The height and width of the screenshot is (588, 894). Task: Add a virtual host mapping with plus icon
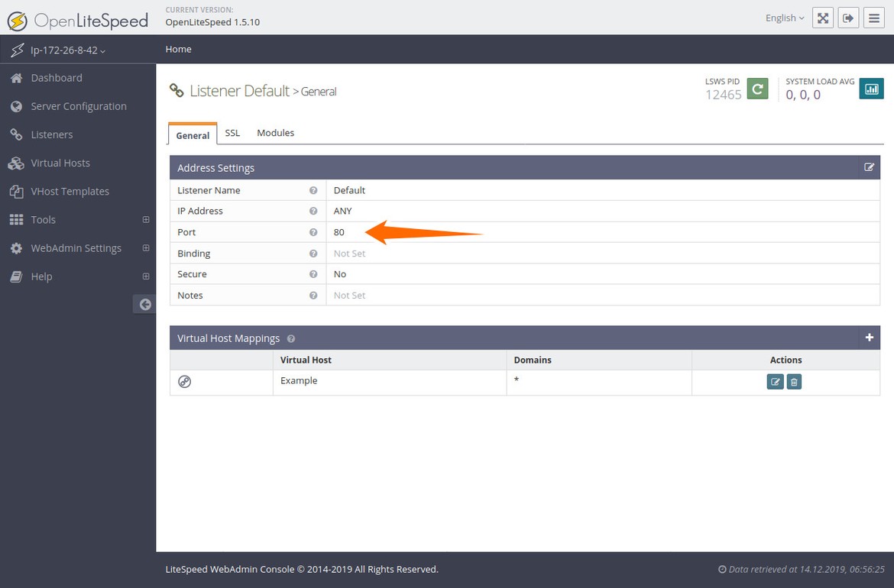pyautogui.click(x=869, y=338)
